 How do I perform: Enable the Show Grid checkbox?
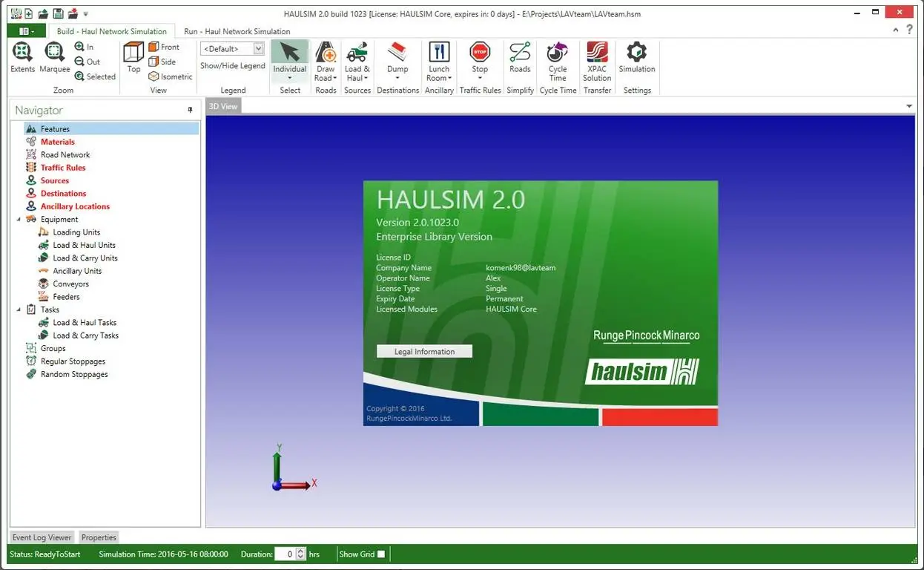[381, 554]
